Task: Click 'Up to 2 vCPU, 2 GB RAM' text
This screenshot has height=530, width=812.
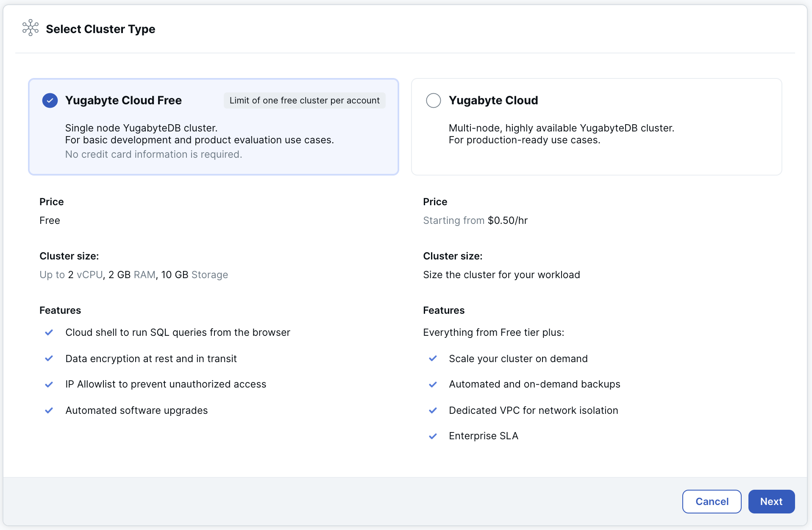Action: [97, 275]
